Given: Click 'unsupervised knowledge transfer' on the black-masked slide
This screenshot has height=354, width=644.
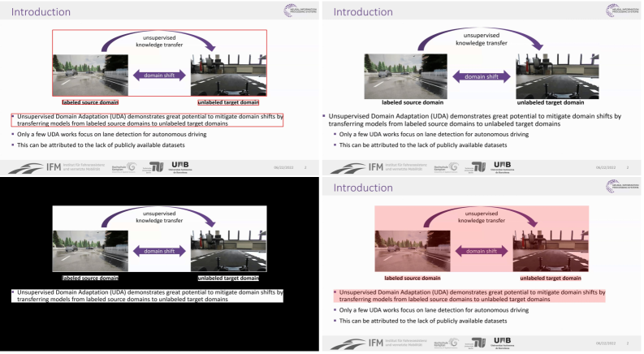Looking at the screenshot, I should 159,217.
